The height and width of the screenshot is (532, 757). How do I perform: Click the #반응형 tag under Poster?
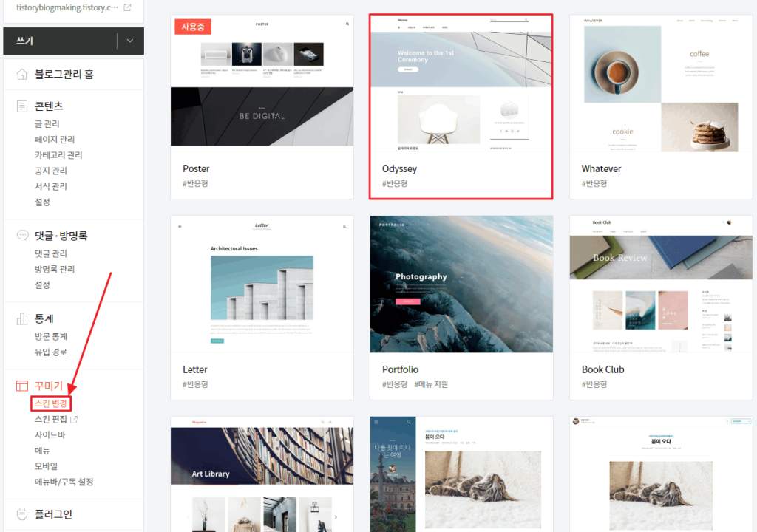tap(195, 183)
